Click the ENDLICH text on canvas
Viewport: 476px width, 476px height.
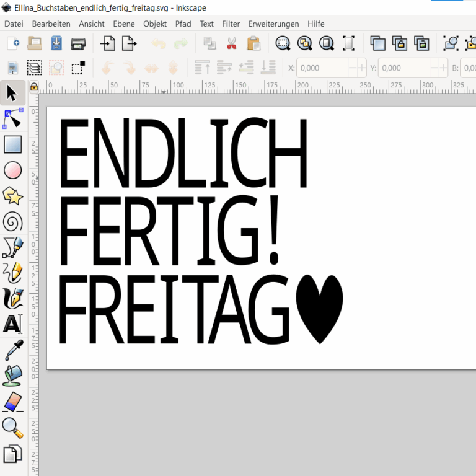click(x=183, y=152)
